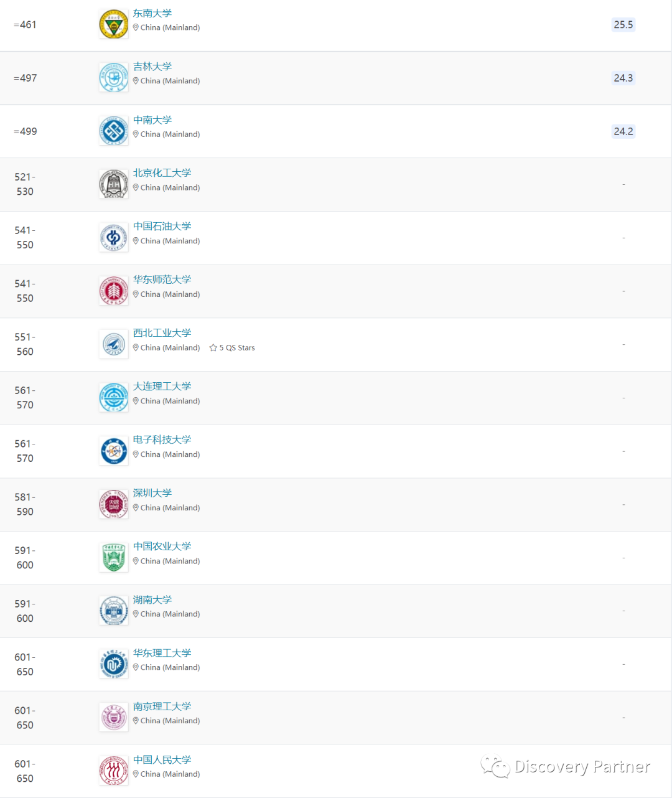Click the location pin beside 东南大学
Viewport: 672px width, 798px height.
click(136, 27)
